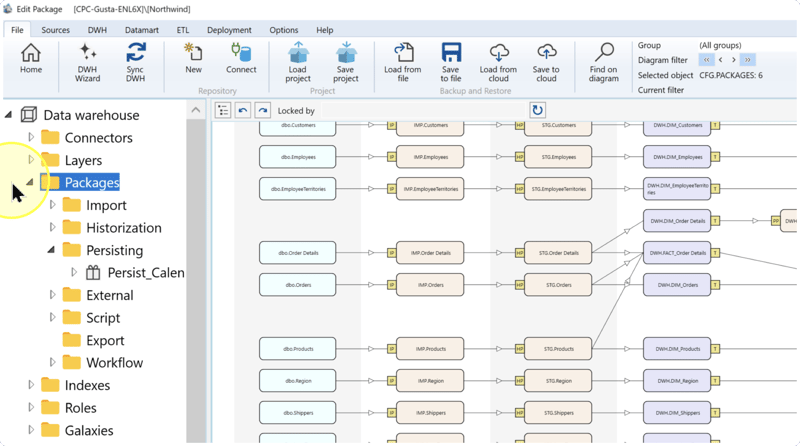This screenshot has width=800, height=446.
Task: Select the STG.EmployeeTerritories node
Action: click(x=558, y=189)
